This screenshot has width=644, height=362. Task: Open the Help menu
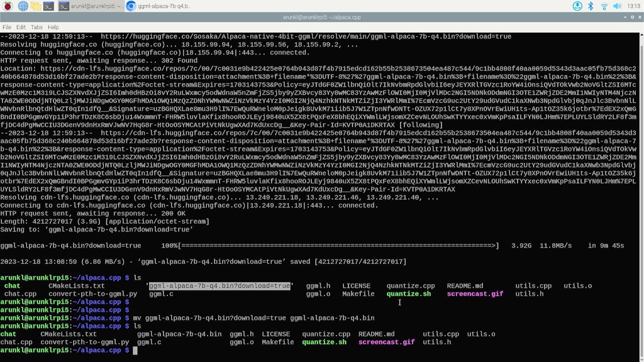pos(53,27)
